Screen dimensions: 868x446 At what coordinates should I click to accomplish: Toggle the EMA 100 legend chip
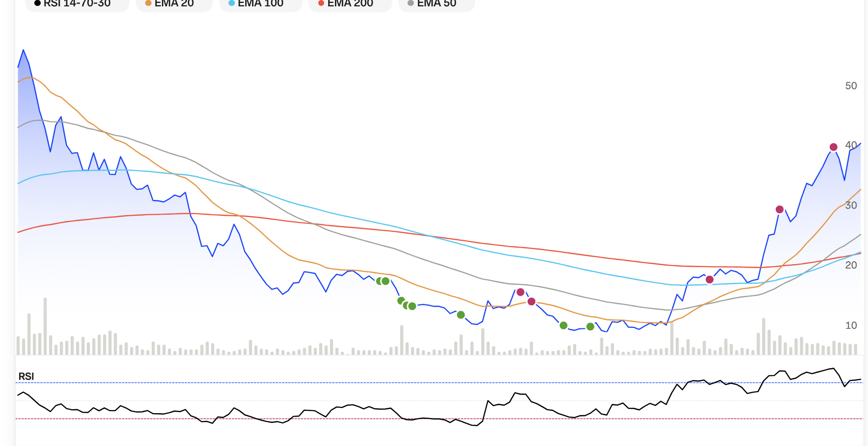pyautogui.click(x=260, y=4)
